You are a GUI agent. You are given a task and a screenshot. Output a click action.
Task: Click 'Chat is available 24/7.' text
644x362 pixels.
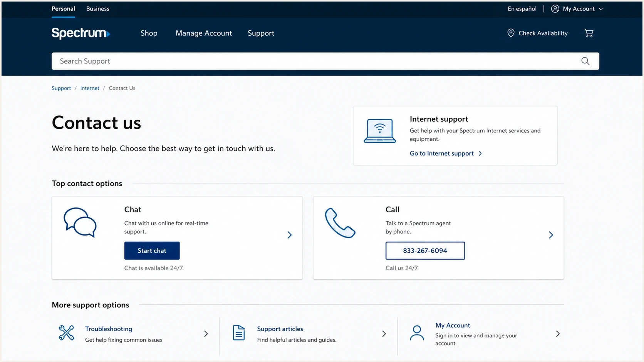(154, 268)
